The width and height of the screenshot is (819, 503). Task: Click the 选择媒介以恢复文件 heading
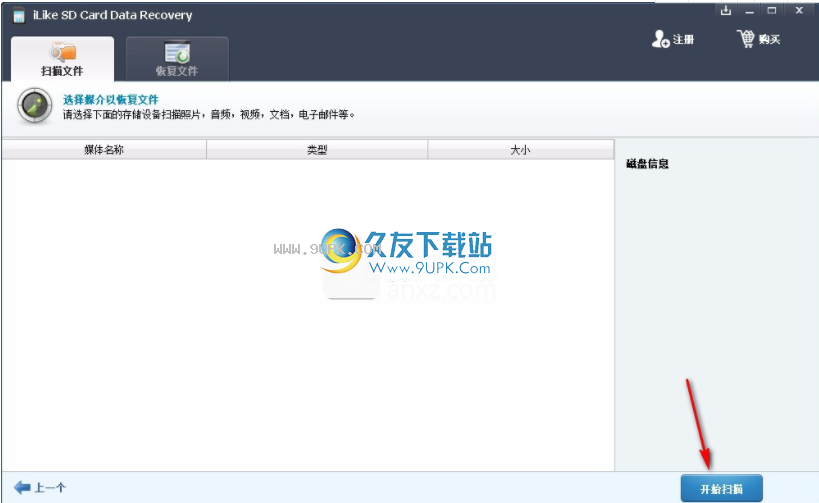point(111,99)
